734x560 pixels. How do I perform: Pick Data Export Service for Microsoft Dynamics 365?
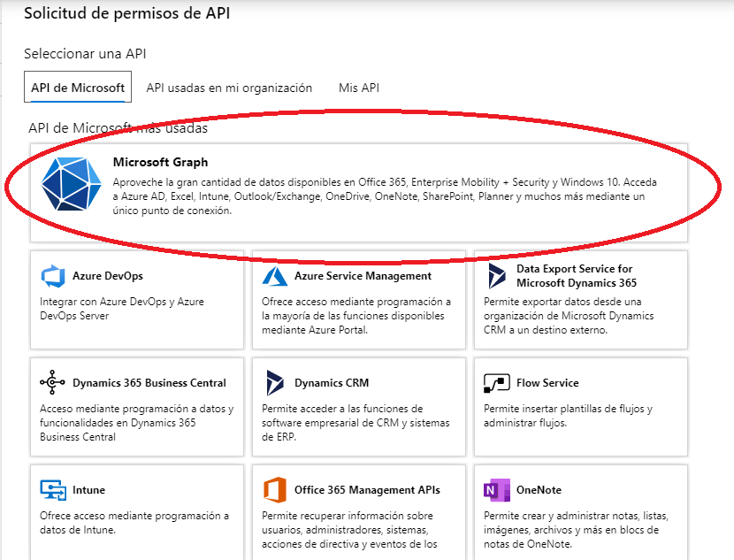(577, 276)
